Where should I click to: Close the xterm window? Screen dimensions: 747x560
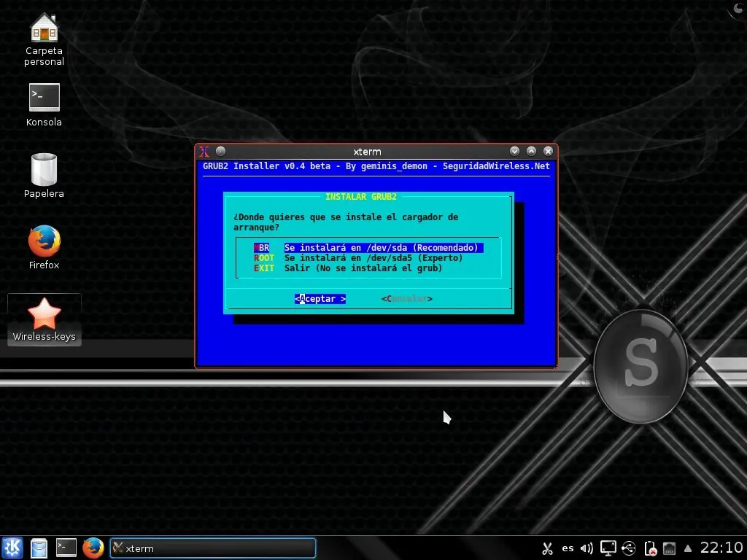(549, 152)
